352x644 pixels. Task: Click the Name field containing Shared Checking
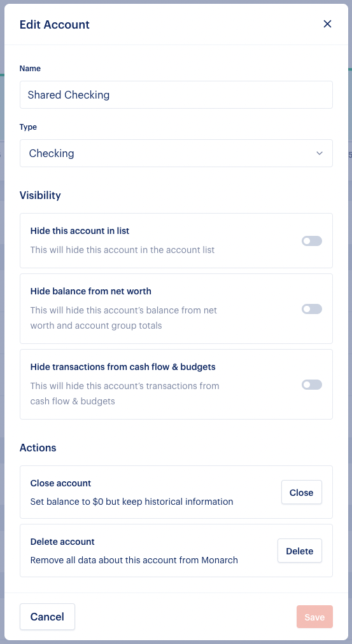176,95
